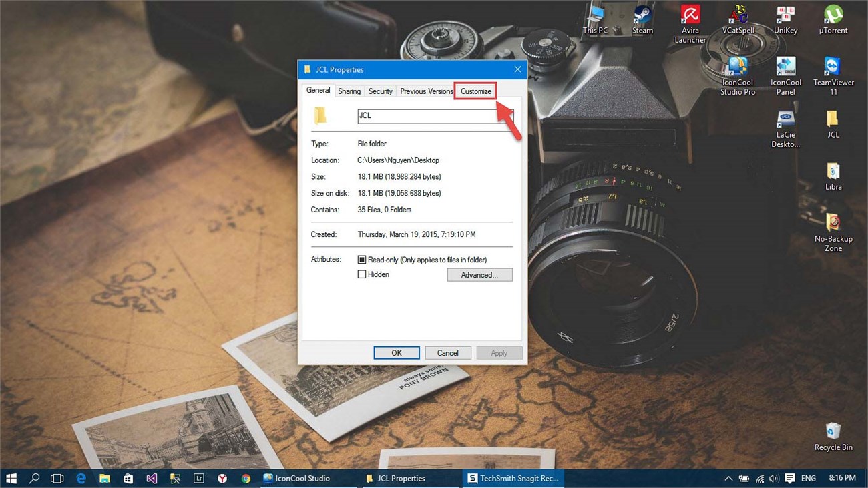Switch to IconCool Studio taskbar window

(307, 478)
